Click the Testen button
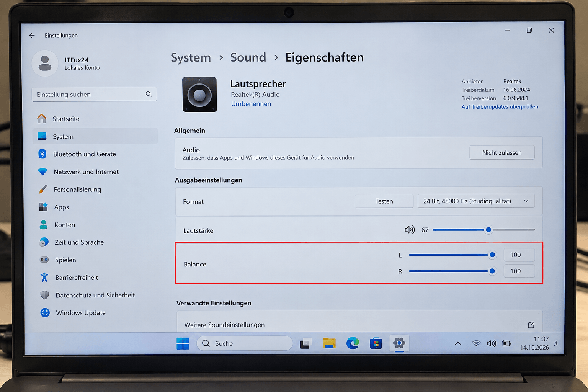The height and width of the screenshot is (392, 588). pos(384,201)
